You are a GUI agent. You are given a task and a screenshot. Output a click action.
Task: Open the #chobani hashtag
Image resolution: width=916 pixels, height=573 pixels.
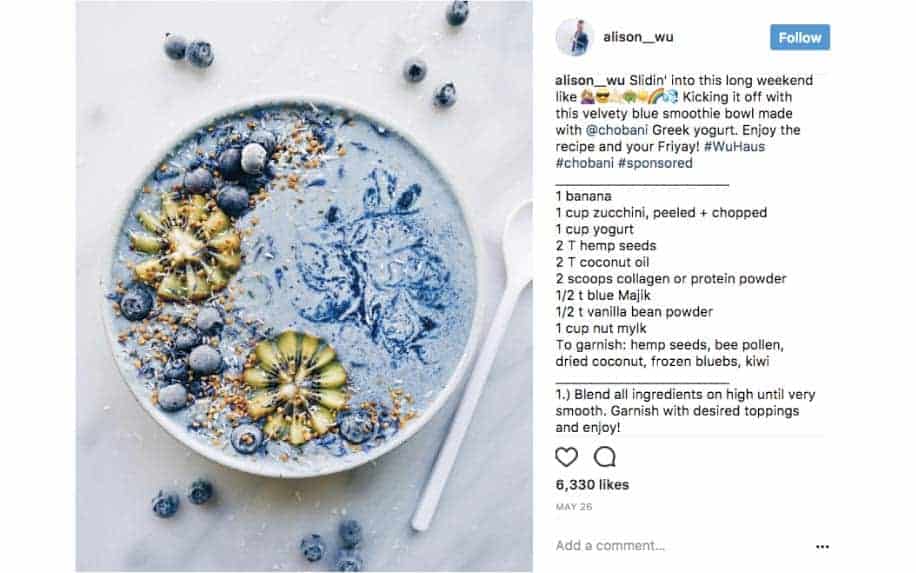[x=584, y=163]
